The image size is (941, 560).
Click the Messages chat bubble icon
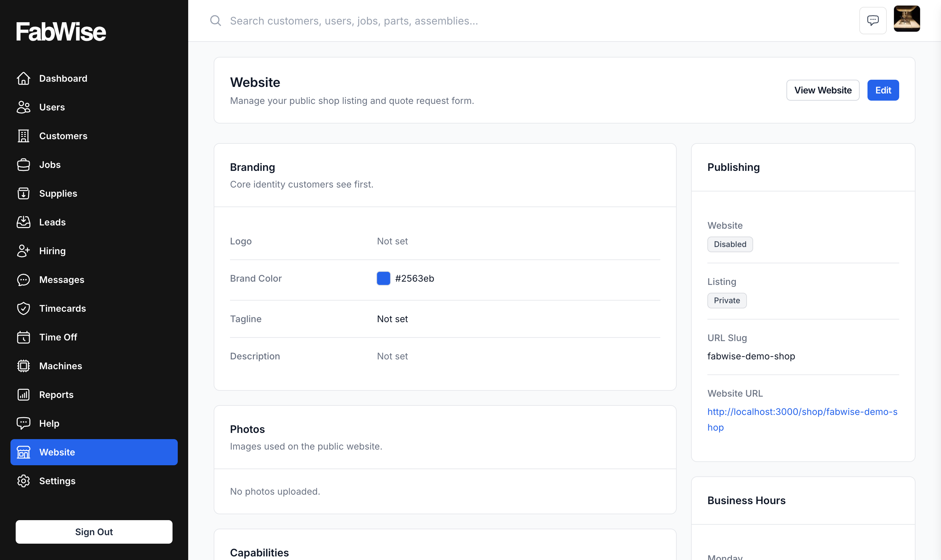(x=24, y=280)
